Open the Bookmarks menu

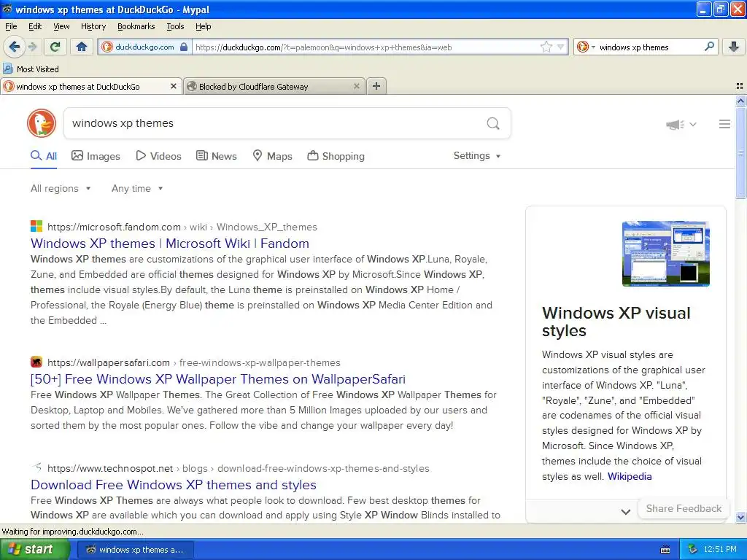[136, 26]
